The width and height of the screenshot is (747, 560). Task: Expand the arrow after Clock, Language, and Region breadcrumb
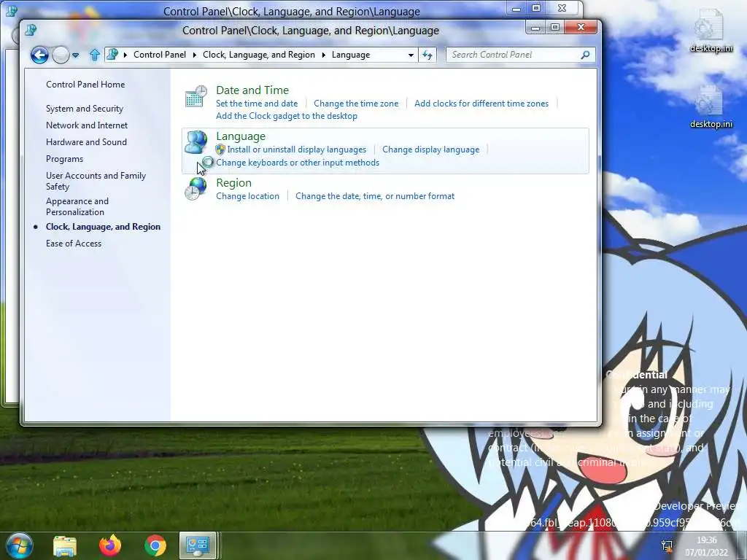click(323, 55)
